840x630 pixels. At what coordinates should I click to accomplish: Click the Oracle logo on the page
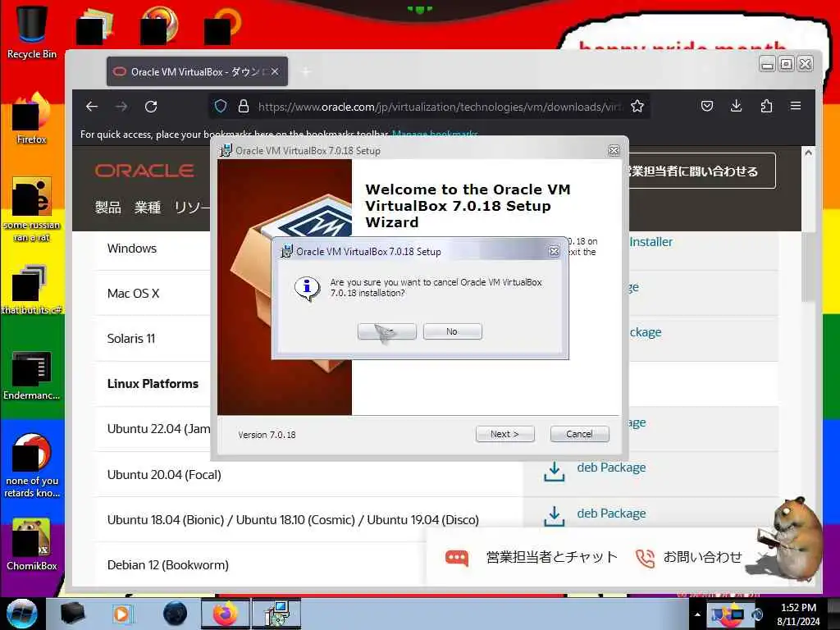[x=144, y=171]
